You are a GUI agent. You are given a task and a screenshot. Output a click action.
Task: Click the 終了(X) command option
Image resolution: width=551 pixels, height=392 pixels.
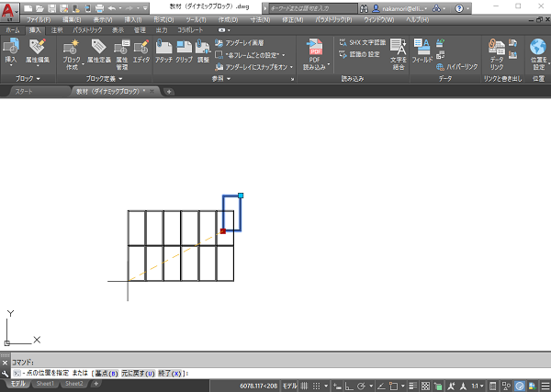pos(169,374)
